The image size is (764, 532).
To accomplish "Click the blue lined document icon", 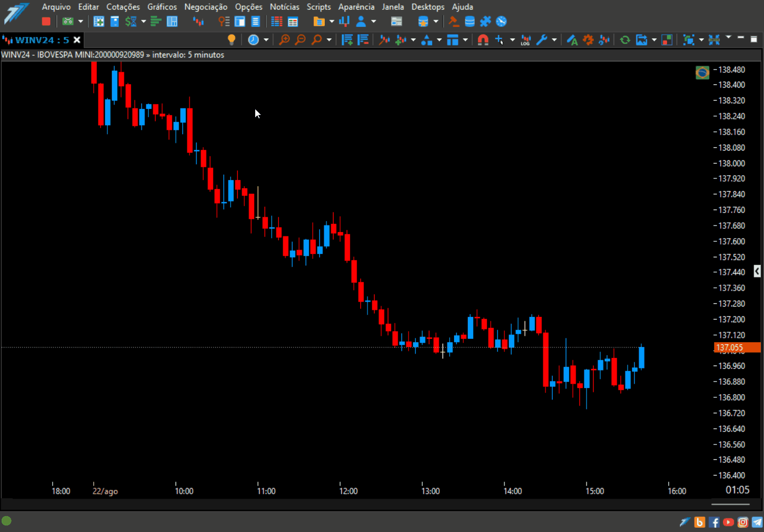I will [255, 21].
